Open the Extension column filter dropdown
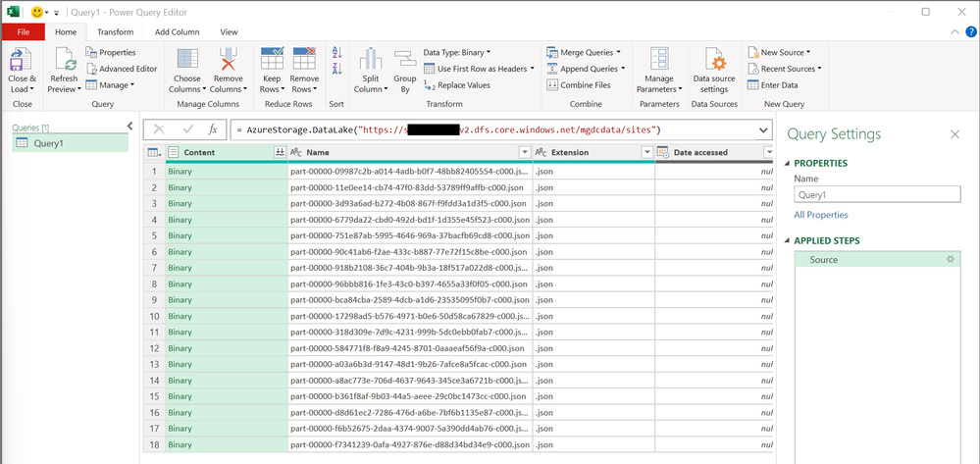This screenshot has height=464, width=980. (646, 152)
